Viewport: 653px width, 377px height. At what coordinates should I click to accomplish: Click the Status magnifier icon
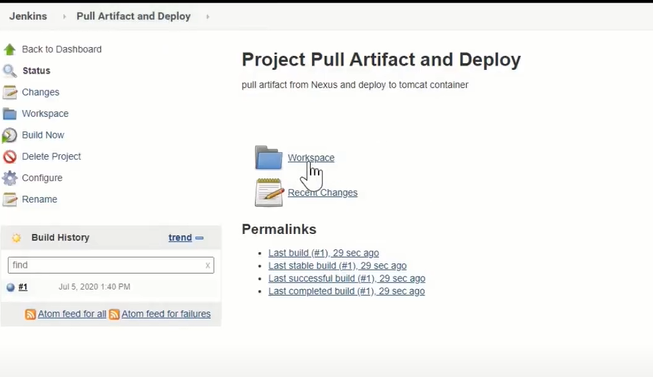[10, 71]
